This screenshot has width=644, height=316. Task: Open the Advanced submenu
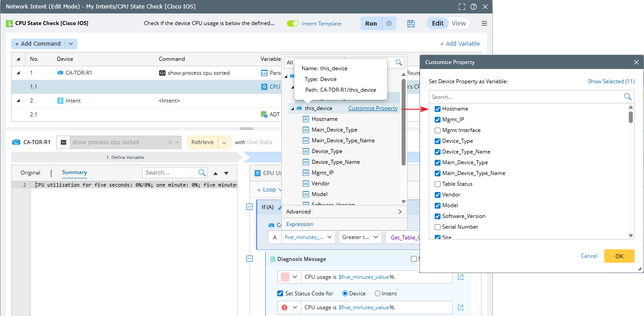pyautogui.click(x=344, y=212)
